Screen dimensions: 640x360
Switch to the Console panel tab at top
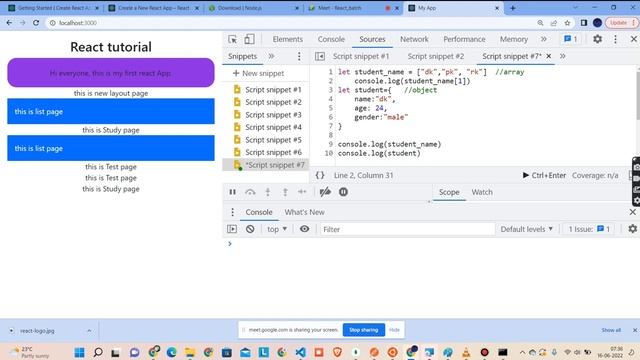click(x=331, y=39)
